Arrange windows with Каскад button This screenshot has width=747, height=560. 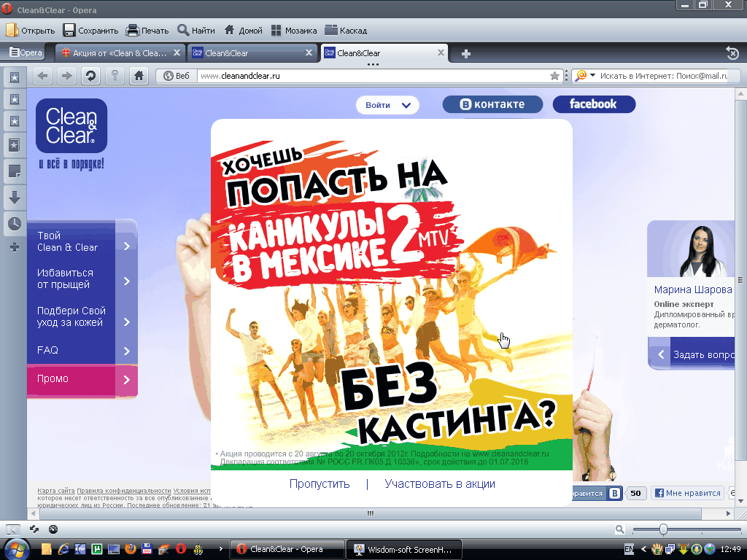[346, 31]
